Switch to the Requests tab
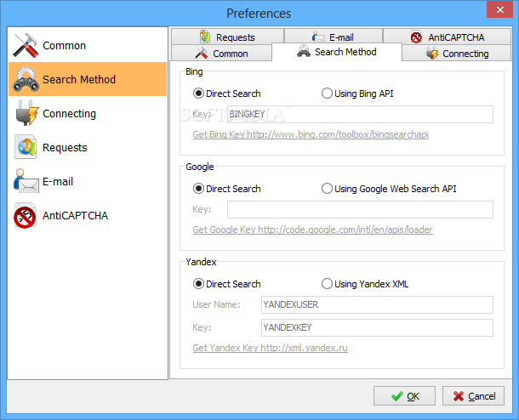This screenshot has width=519, height=420. pyautogui.click(x=227, y=36)
